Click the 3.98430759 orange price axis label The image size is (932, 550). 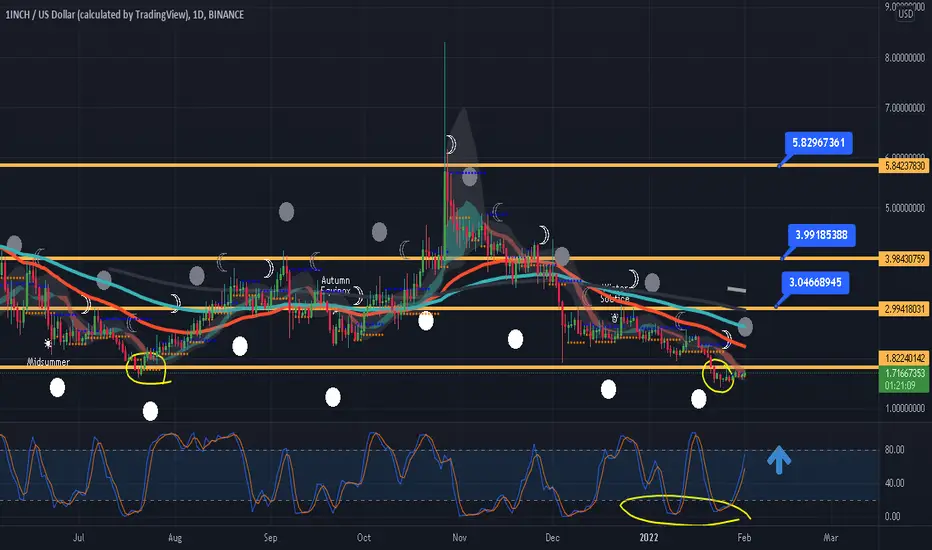tap(905, 259)
